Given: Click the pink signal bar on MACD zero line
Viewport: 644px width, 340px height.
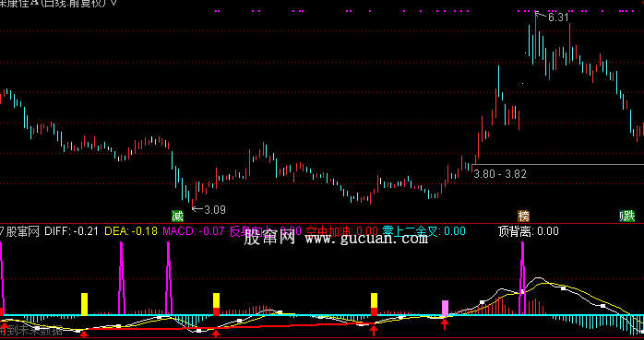Looking at the screenshot, I should 445,308.
